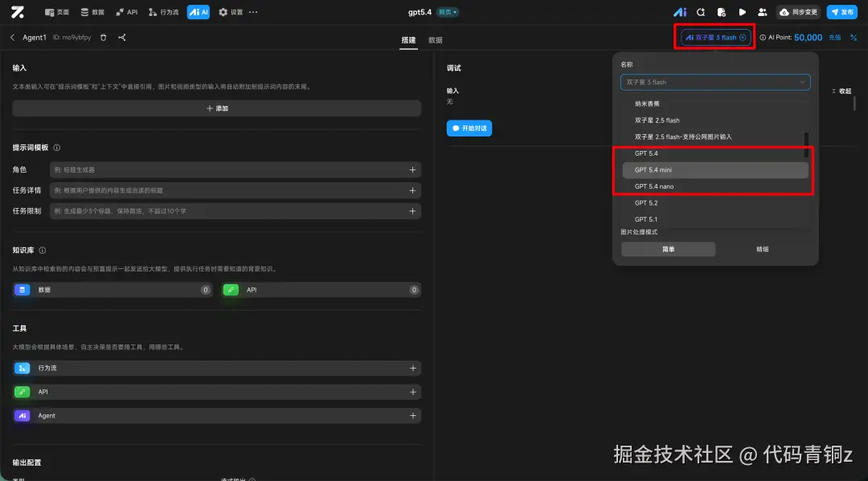Click the play preview icon
868x481 pixels.
[x=742, y=12]
